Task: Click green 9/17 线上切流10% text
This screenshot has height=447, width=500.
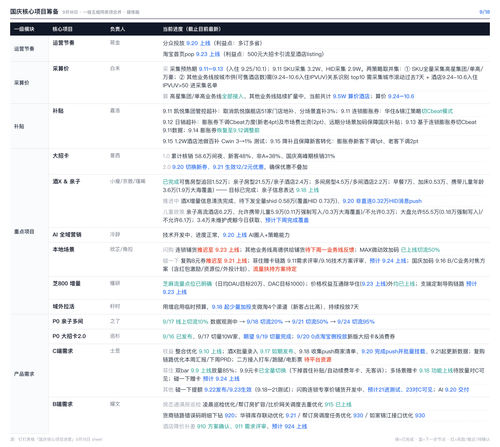Action: (185, 322)
